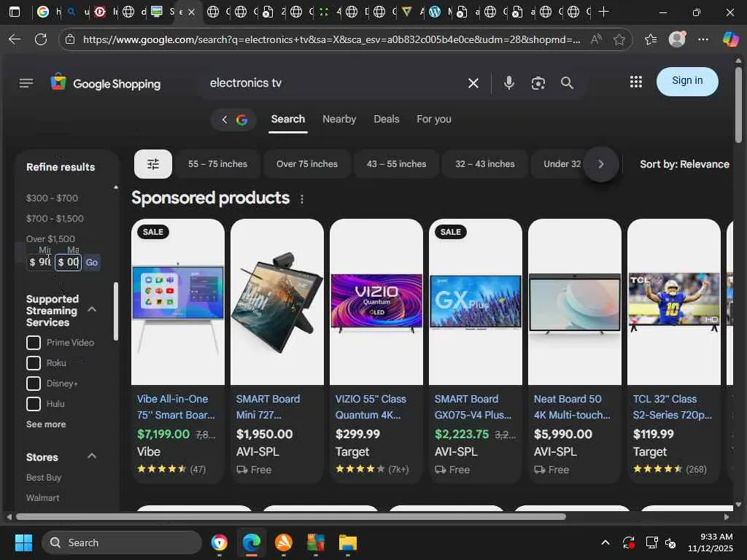This screenshot has height=560, width=747.
Task: Click taskbar Search box
Action: click(x=122, y=542)
